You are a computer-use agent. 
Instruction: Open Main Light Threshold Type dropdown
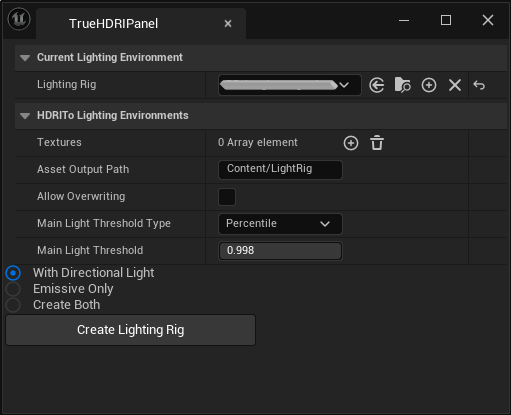280,224
